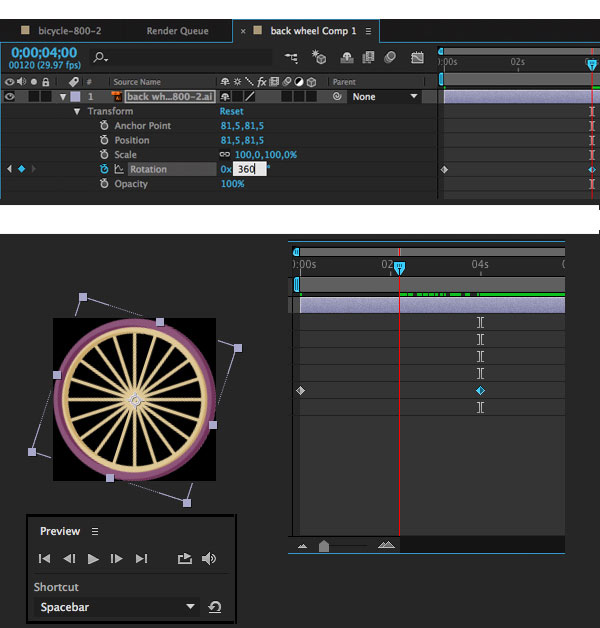600x628 pixels.
Task: Toggle the lock box for layer 1
Action: pos(46,97)
